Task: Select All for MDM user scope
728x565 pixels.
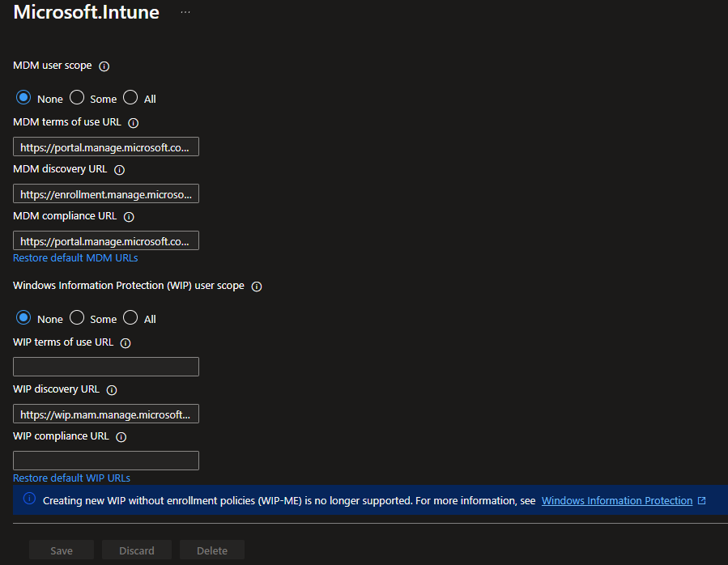Action: 130,97
